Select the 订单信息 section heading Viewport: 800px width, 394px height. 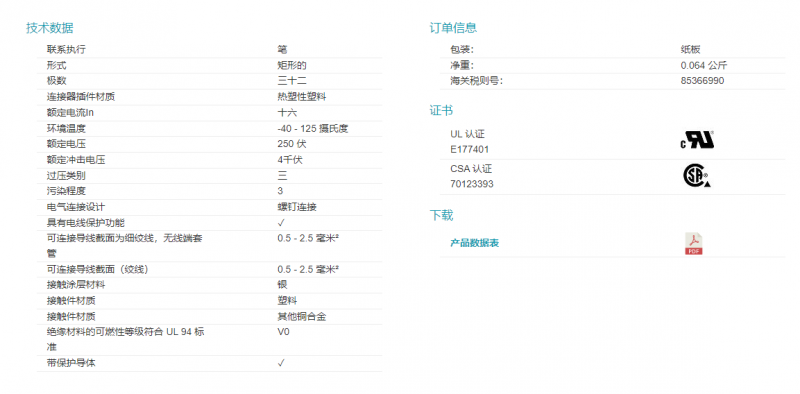453,28
